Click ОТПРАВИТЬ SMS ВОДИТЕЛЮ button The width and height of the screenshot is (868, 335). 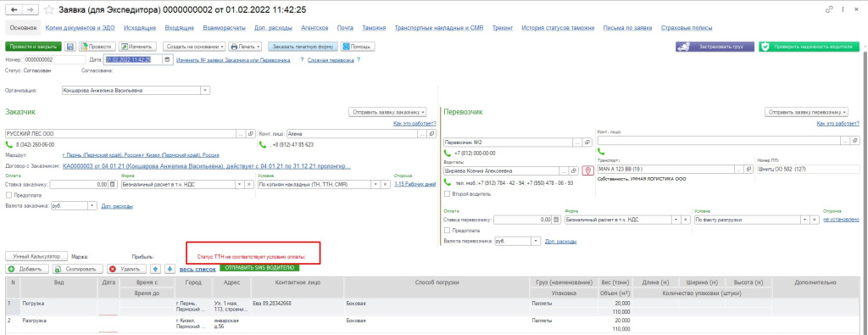point(259,267)
